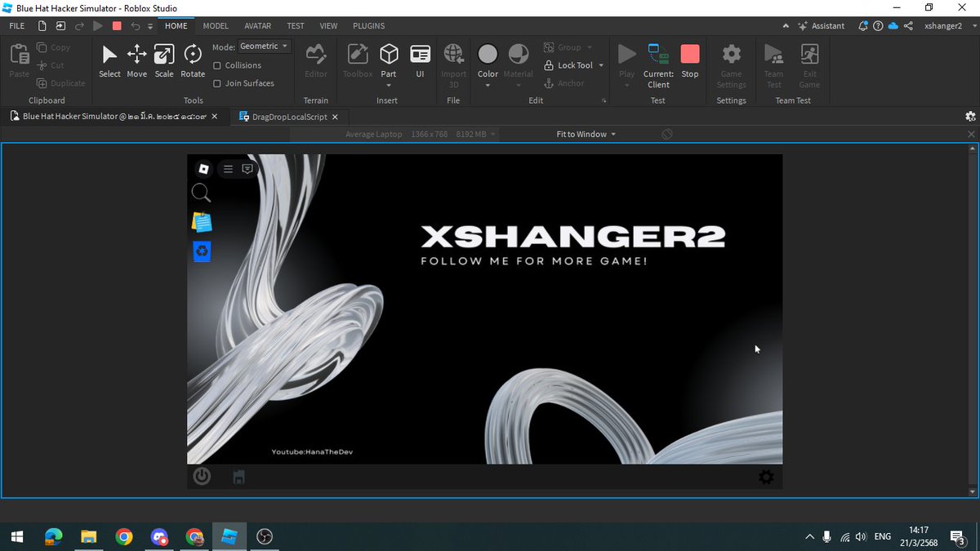
Task: Expand Edit section options launcher
Action: [x=604, y=101]
